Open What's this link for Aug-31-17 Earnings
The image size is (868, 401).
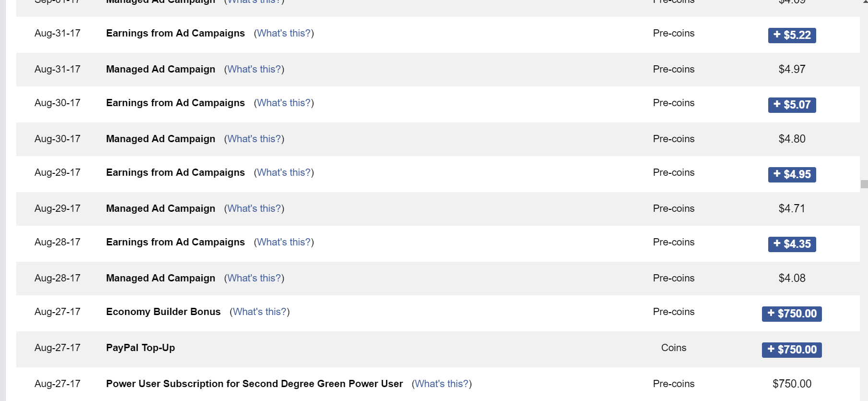[x=284, y=33]
